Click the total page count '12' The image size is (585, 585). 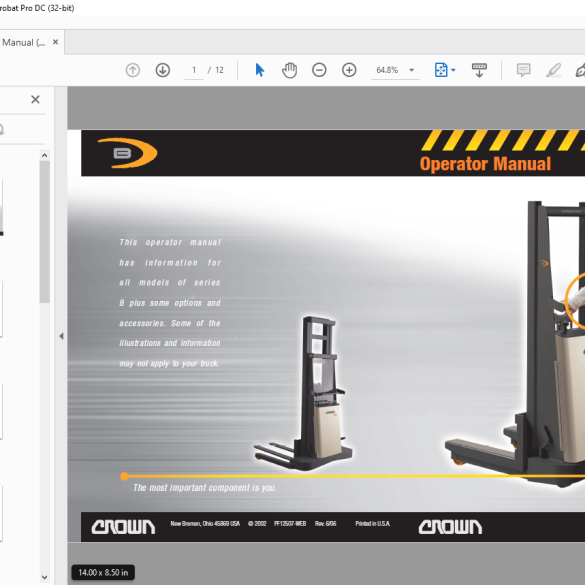tap(219, 70)
